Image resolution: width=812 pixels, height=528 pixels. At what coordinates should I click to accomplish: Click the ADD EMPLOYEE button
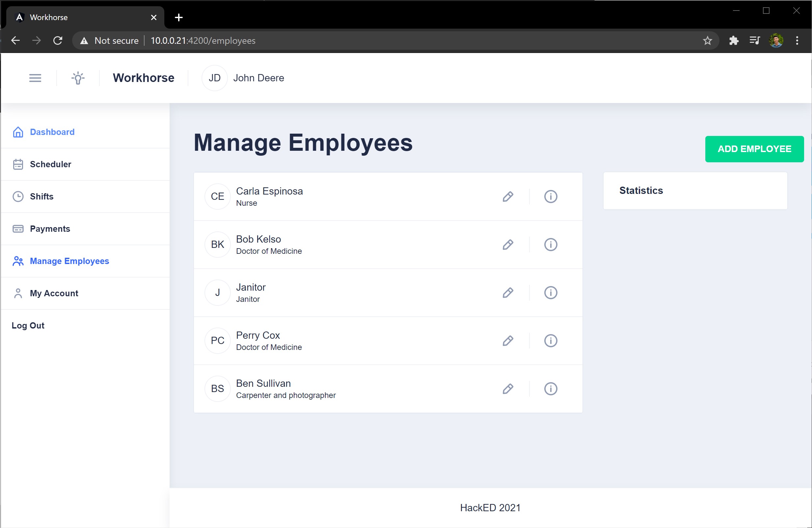coord(754,149)
